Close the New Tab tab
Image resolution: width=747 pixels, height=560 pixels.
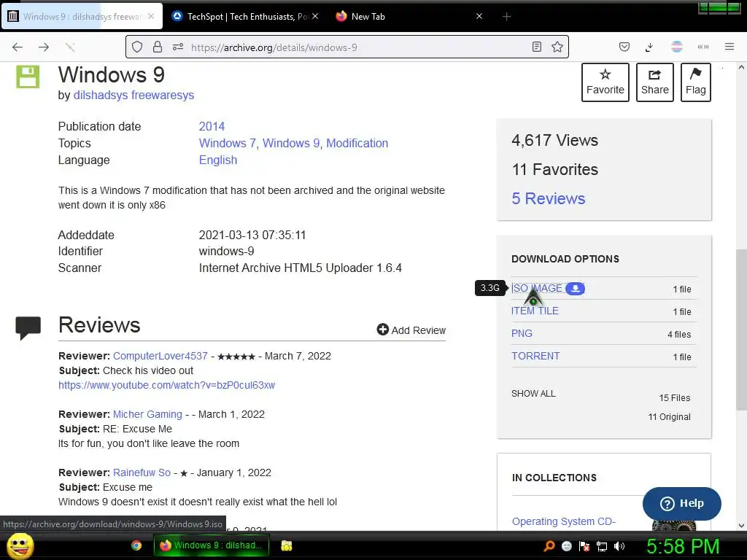click(x=479, y=16)
